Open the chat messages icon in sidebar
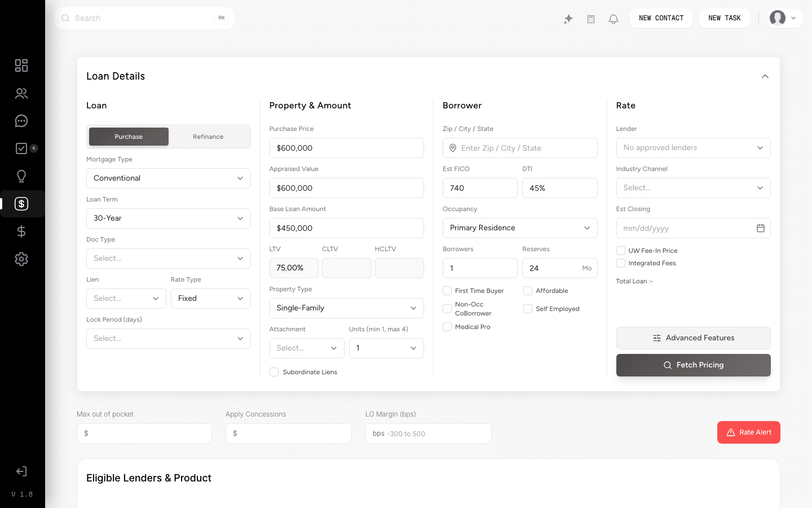Image resolution: width=812 pixels, height=508 pixels. tap(21, 121)
